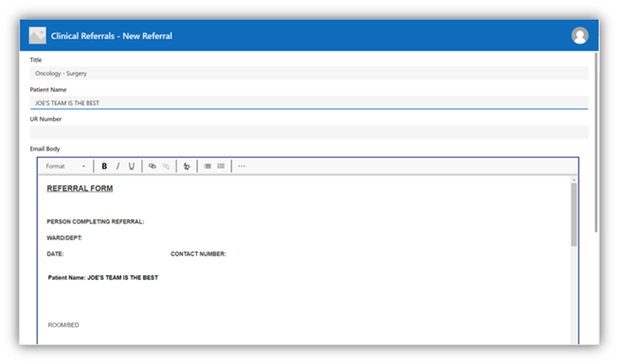Click the unlink icon
This screenshot has height=364, width=619.
click(x=166, y=166)
